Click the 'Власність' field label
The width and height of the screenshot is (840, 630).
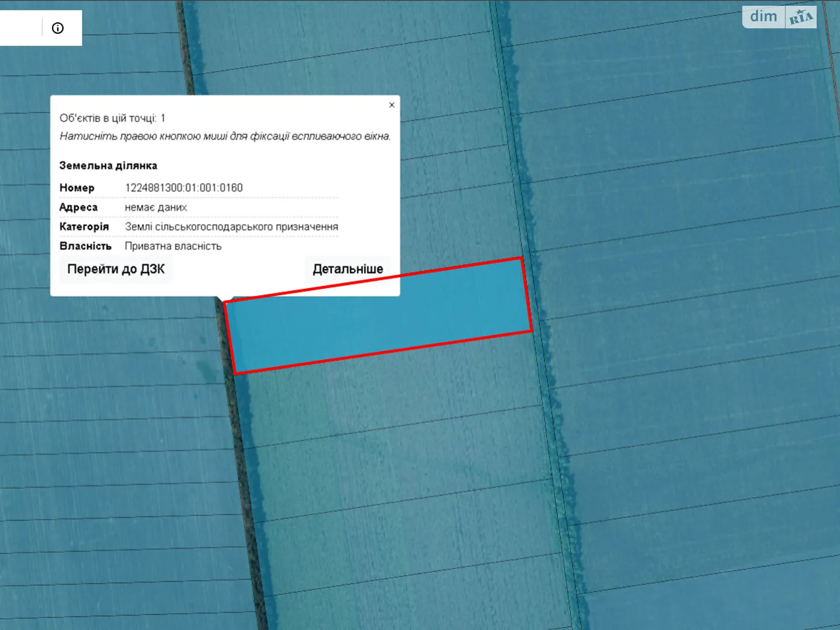85,246
